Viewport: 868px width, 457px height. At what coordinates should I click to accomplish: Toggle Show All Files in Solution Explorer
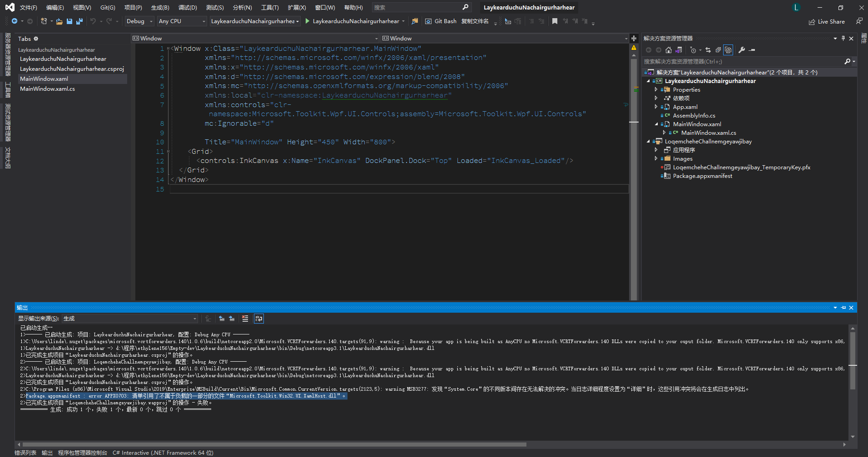coord(729,50)
